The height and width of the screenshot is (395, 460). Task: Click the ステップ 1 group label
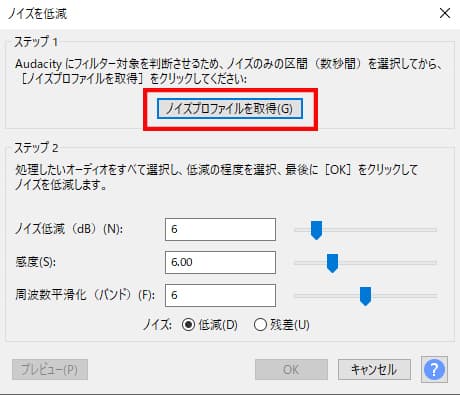(36, 42)
